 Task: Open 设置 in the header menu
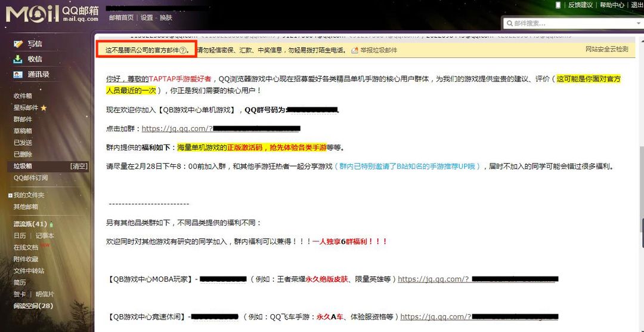[147, 18]
